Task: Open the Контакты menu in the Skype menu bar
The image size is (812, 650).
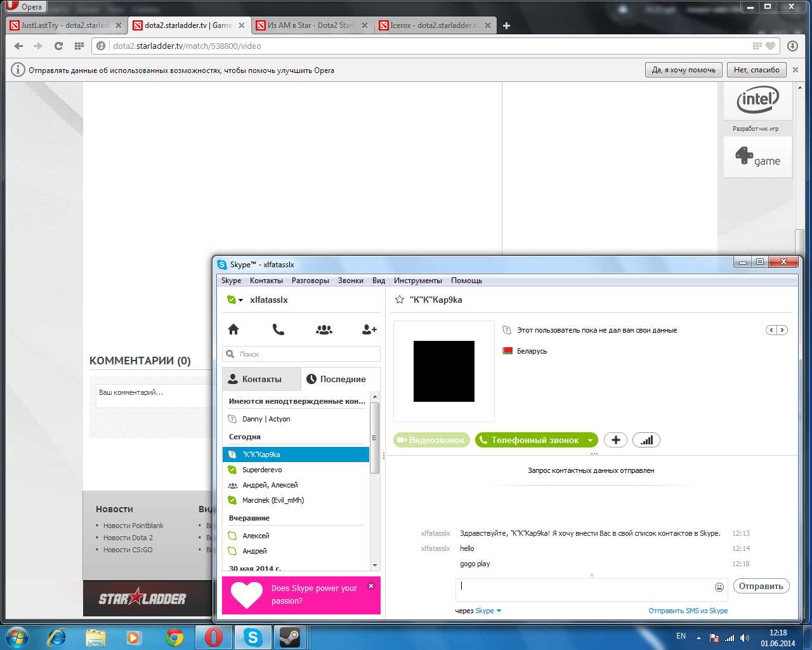Action: coord(266,281)
